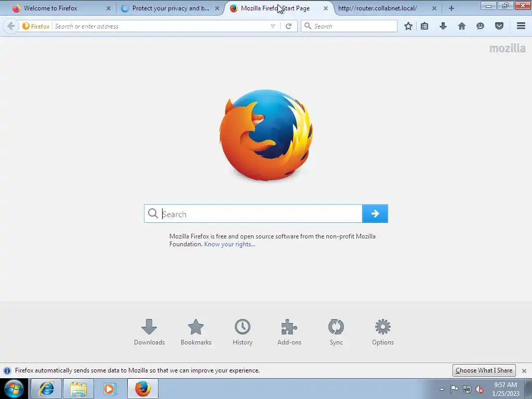
Task: Switch to Protect your privacy tab
Action: (x=170, y=8)
